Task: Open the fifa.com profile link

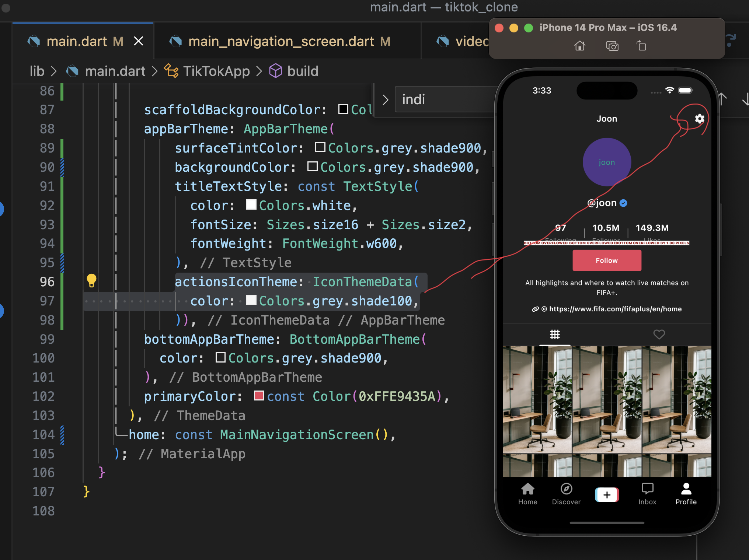Action: (x=615, y=309)
